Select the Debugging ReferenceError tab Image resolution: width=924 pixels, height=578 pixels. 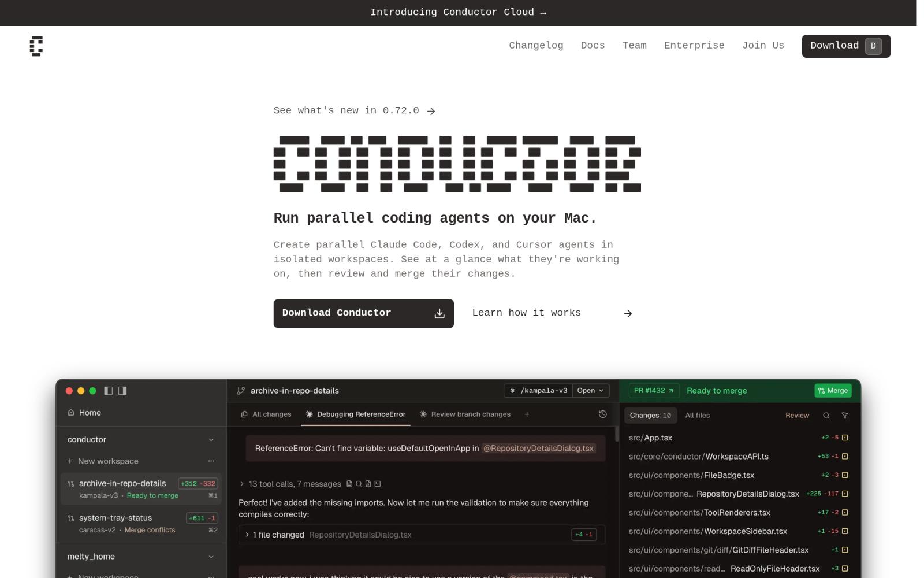(x=356, y=414)
